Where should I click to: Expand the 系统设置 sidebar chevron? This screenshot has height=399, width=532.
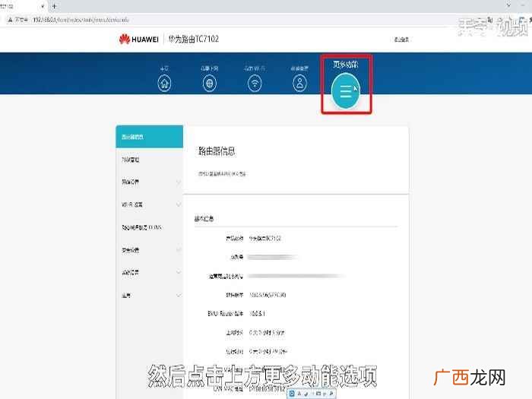(179, 272)
